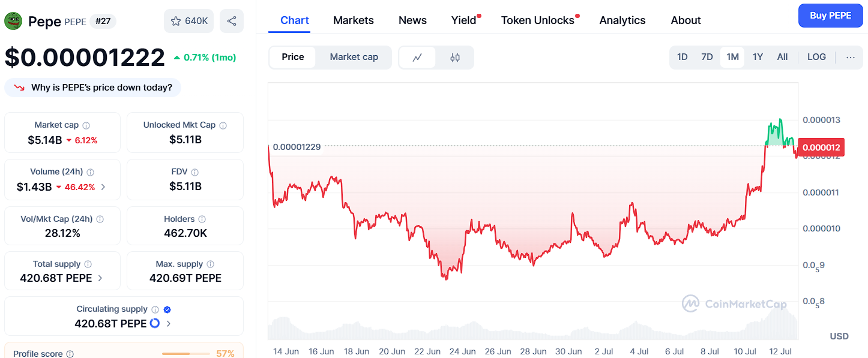The image size is (868, 358).
Task: Expand Total supply details chevron
Action: [100, 278]
